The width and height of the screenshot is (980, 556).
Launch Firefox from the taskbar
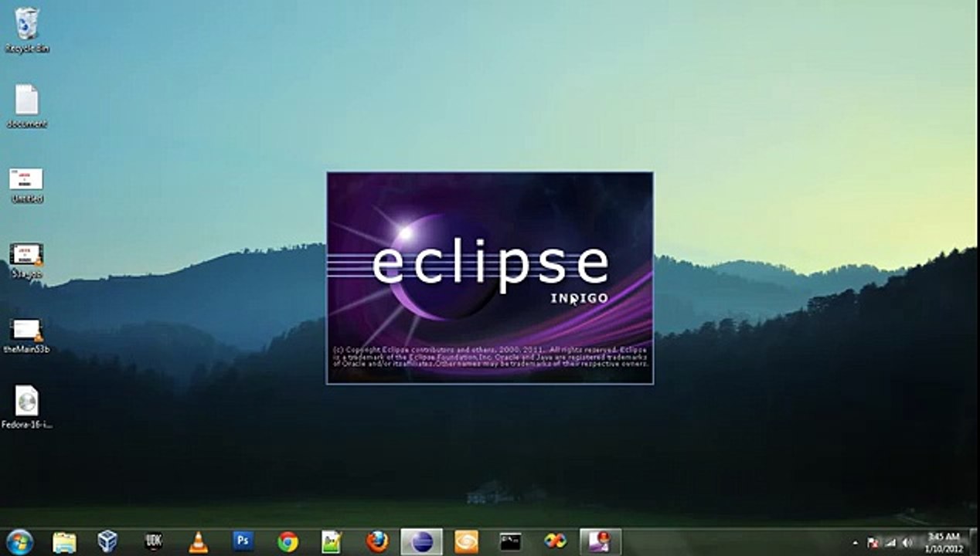tap(377, 542)
